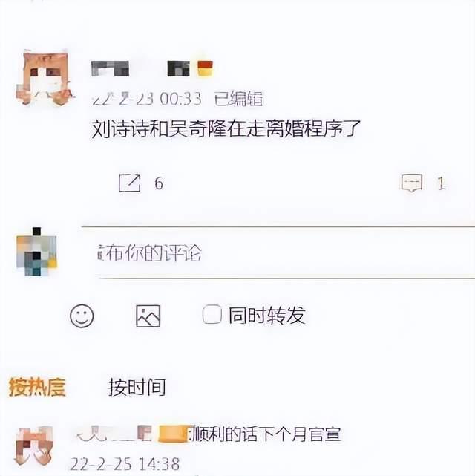Enable the 同时转发 checkbox
The width and height of the screenshot is (475, 476).
click(x=212, y=315)
